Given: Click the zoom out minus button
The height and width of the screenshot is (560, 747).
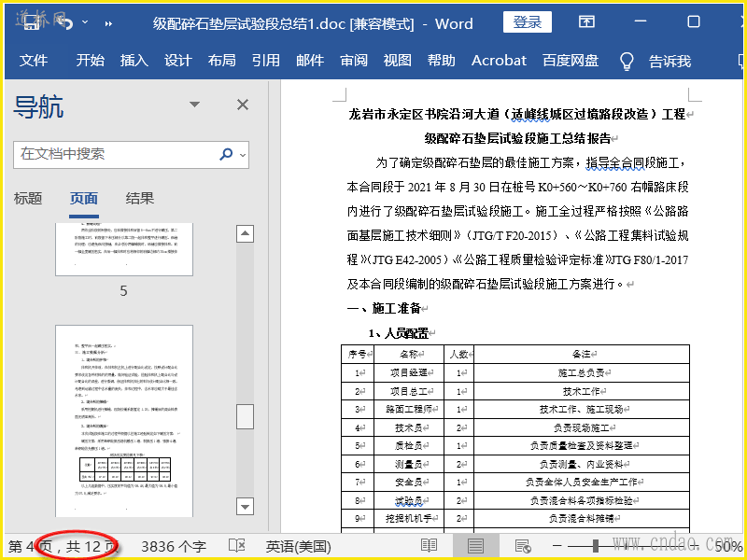Looking at the screenshot, I should (x=557, y=546).
